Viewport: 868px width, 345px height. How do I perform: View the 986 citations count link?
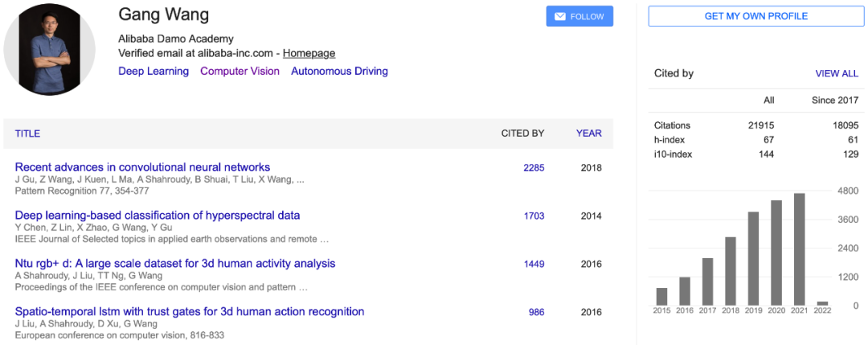(536, 313)
